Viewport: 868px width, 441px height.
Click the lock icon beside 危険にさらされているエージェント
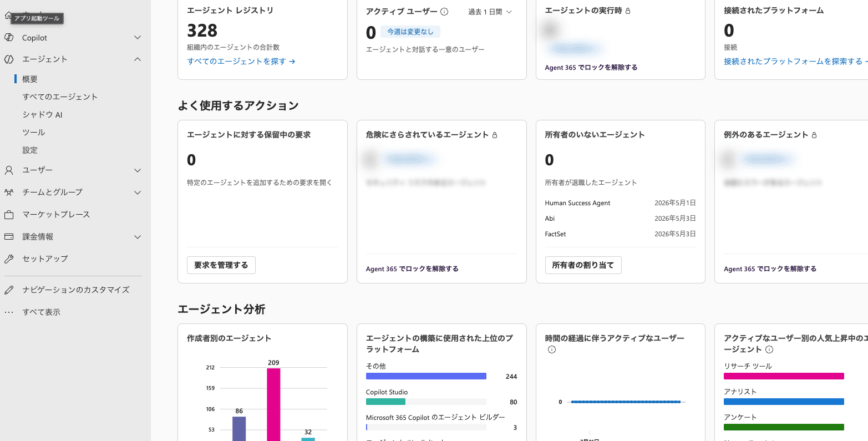pyautogui.click(x=495, y=135)
